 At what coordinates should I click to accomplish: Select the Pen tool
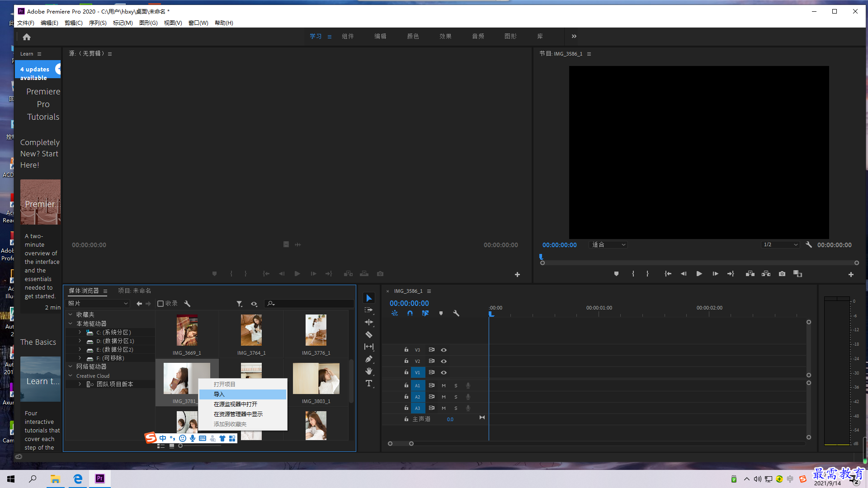369,359
